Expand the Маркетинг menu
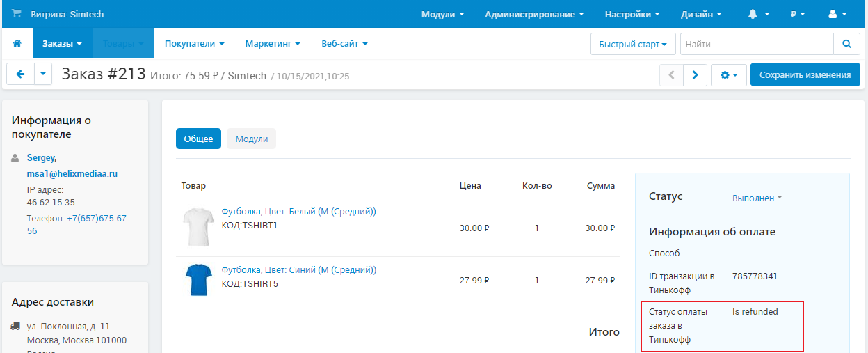This screenshot has height=353, width=868. point(273,43)
